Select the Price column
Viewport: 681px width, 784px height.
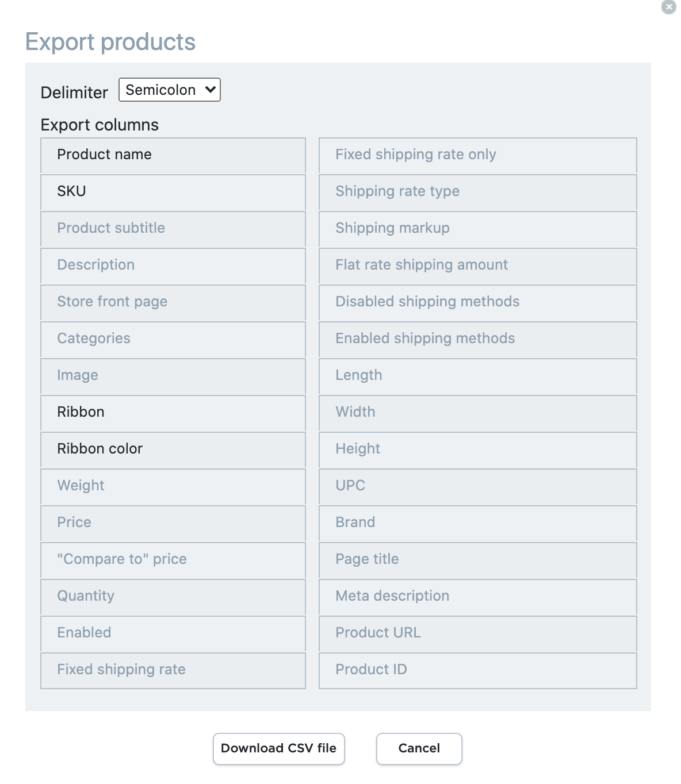point(173,523)
